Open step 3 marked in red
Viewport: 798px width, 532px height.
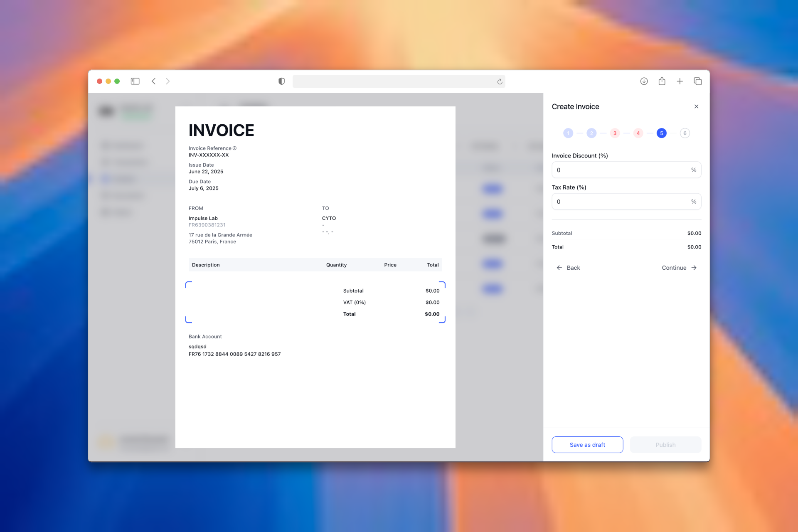[615, 133]
